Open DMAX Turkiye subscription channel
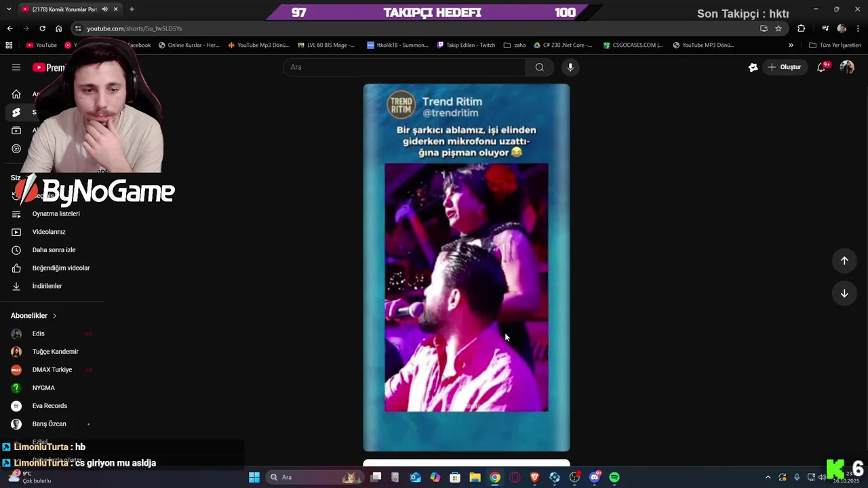 [52, 369]
